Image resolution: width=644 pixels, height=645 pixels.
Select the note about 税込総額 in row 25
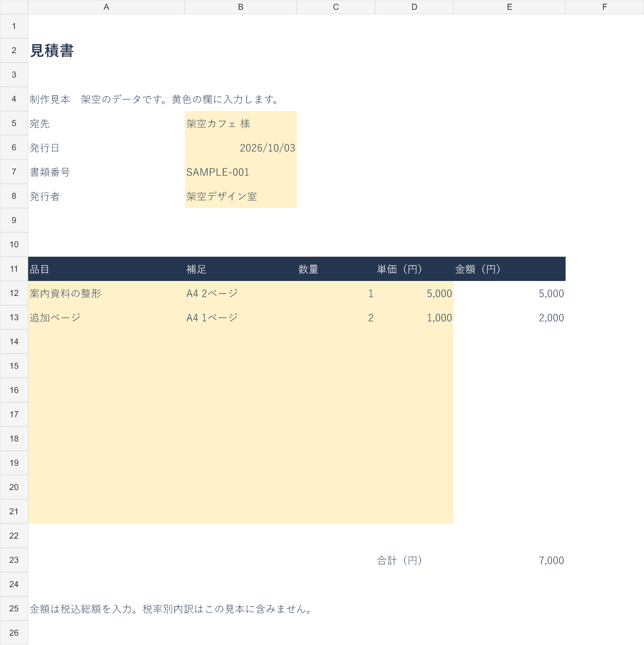(x=171, y=609)
